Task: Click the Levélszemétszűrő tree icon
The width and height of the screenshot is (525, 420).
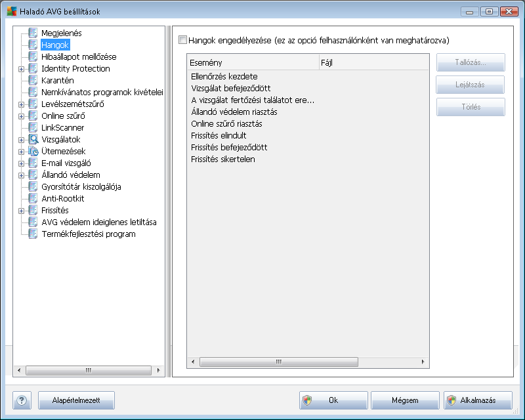Action: [33, 104]
